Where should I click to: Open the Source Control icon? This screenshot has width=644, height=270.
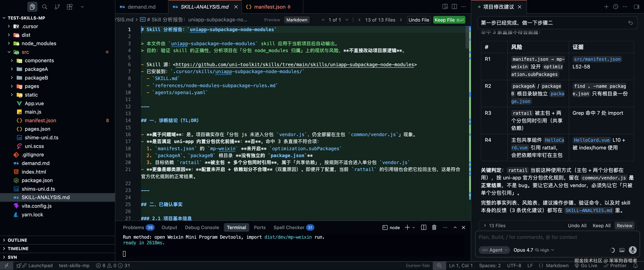[x=57, y=7]
